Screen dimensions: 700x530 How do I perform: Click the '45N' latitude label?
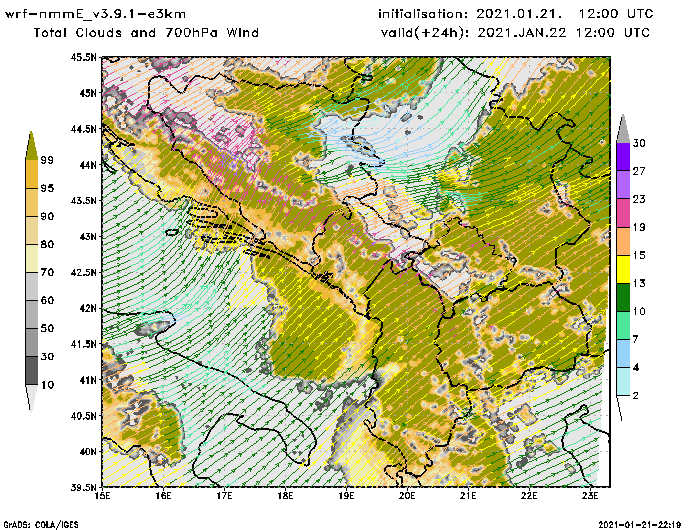pyautogui.click(x=88, y=93)
